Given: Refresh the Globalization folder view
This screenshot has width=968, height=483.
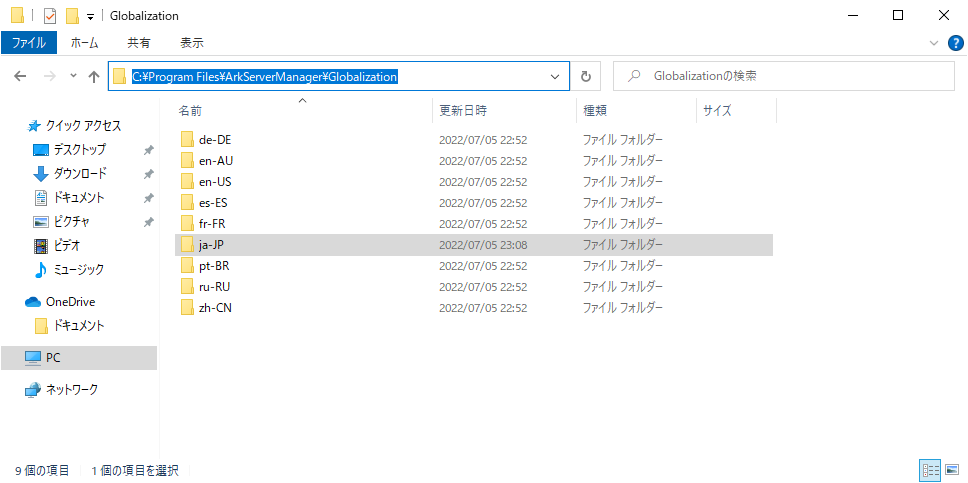Looking at the screenshot, I should coord(586,77).
